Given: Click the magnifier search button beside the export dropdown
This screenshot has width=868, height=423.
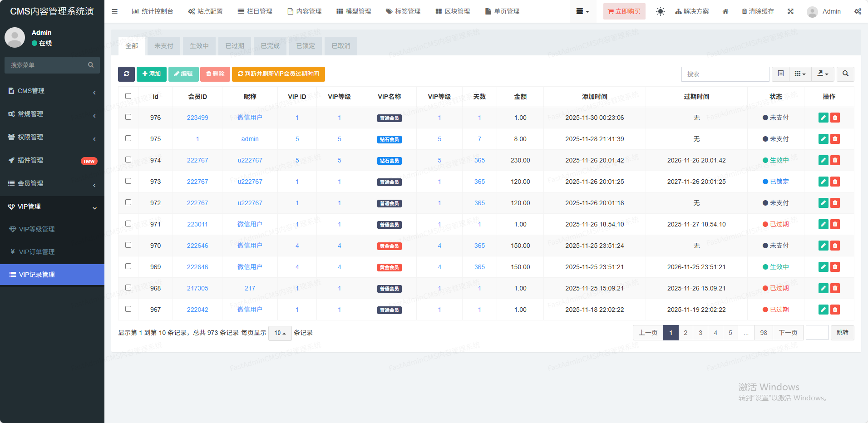Looking at the screenshot, I should click(845, 74).
